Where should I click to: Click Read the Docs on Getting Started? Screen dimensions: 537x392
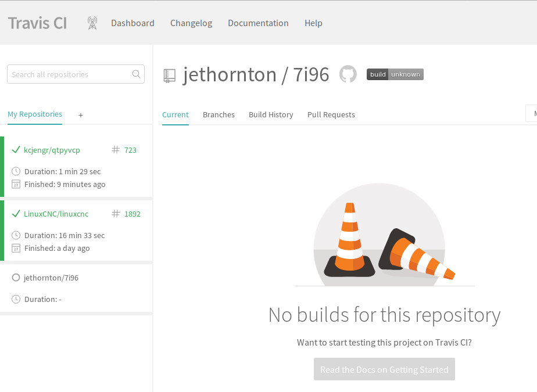[384, 369]
